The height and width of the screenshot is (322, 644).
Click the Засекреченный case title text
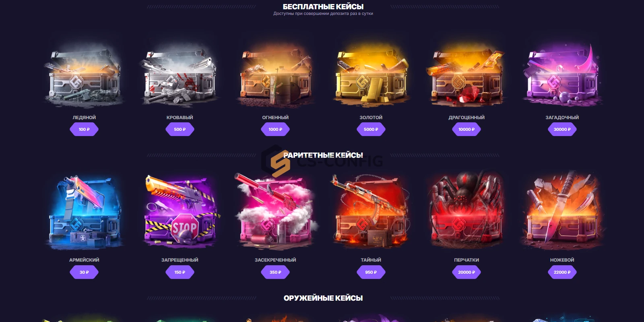pyautogui.click(x=275, y=260)
